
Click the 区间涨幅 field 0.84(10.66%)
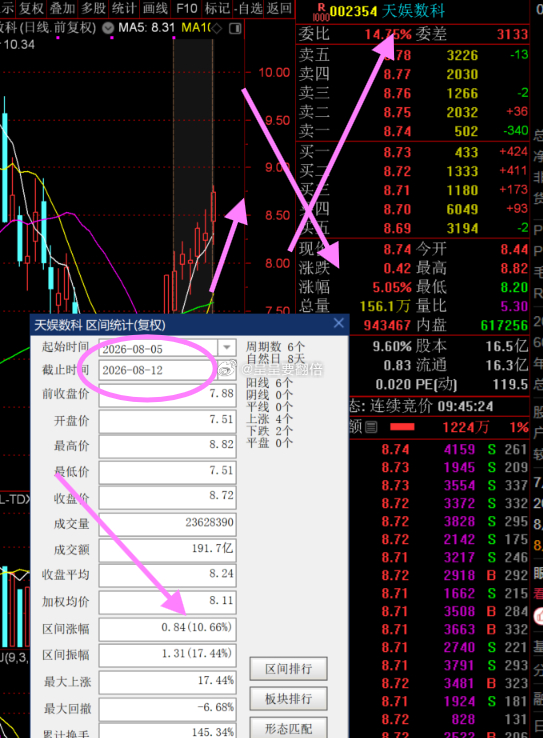[x=167, y=627]
